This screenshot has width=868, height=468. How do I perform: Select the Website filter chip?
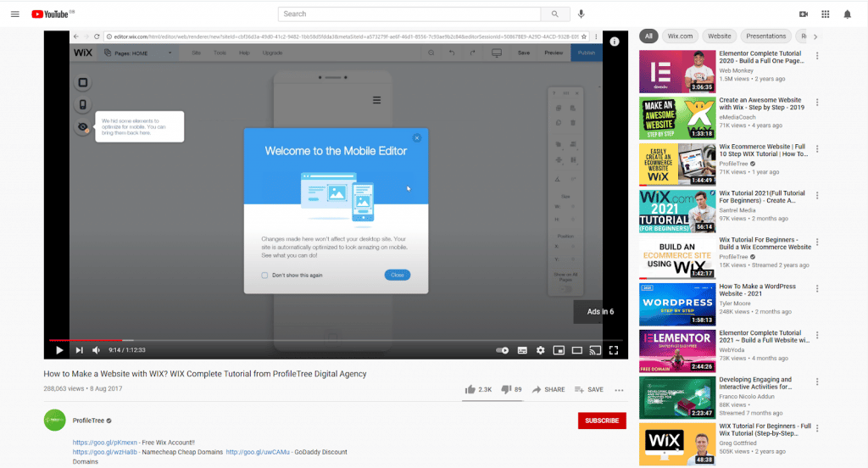click(x=719, y=36)
